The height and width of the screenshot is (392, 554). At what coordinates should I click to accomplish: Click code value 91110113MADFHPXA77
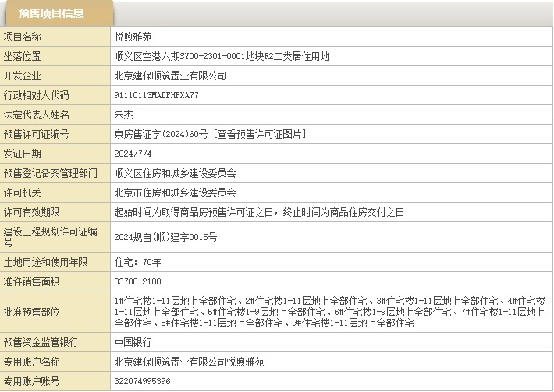[156, 95]
